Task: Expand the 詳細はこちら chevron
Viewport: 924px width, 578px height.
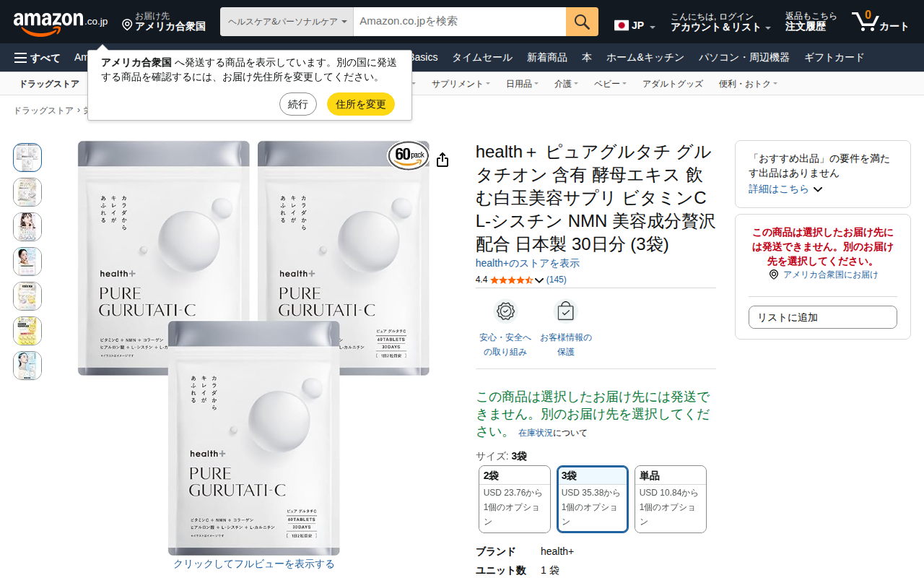Action: tap(818, 189)
